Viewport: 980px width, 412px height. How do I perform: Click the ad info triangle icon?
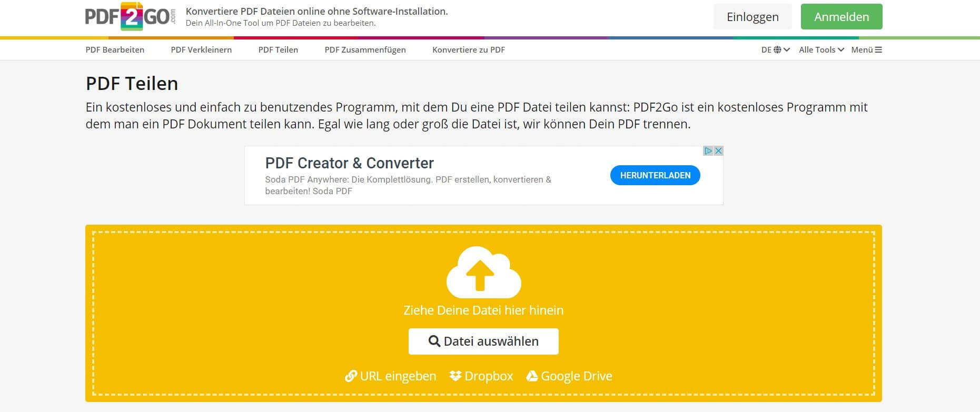click(708, 151)
